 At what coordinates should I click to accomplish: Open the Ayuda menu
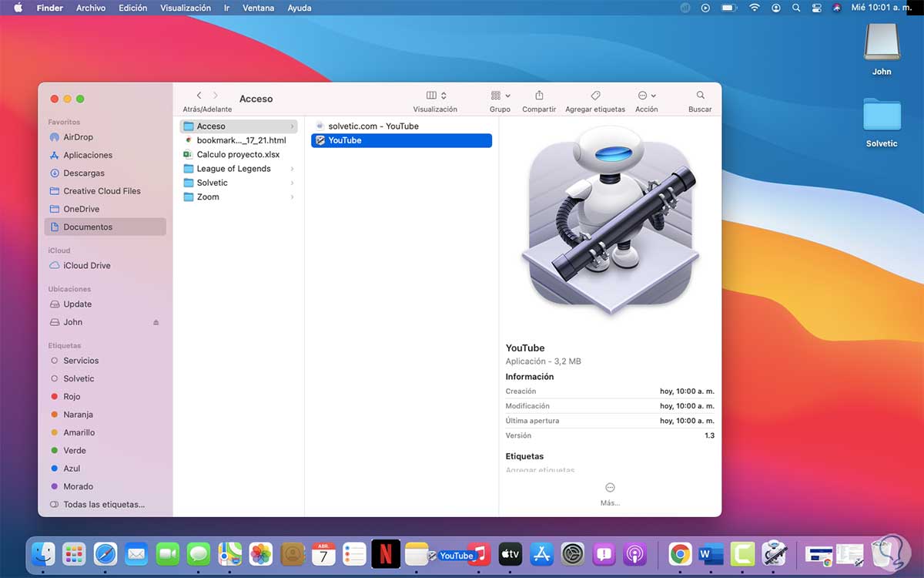coord(300,8)
